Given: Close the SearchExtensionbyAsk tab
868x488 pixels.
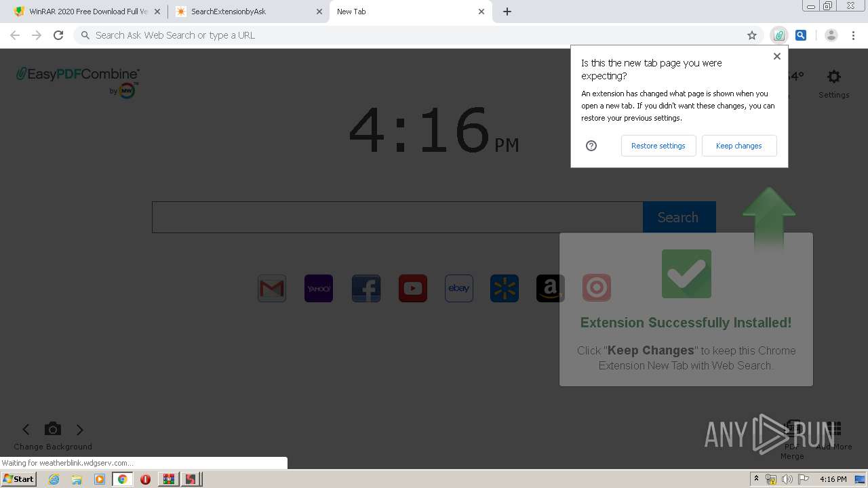Looking at the screenshot, I should point(319,12).
